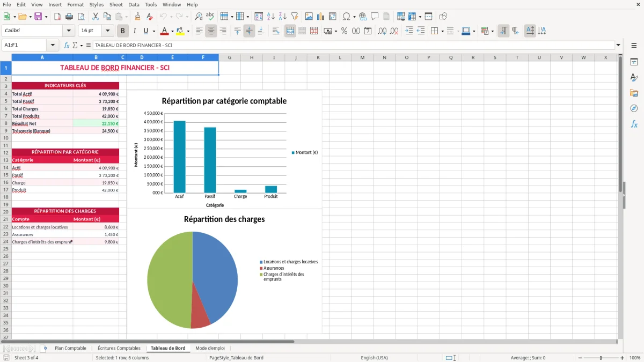Image resolution: width=644 pixels, height=362 pixels.
Task: Toggle Italic formatting
Action: pos(134,31)
